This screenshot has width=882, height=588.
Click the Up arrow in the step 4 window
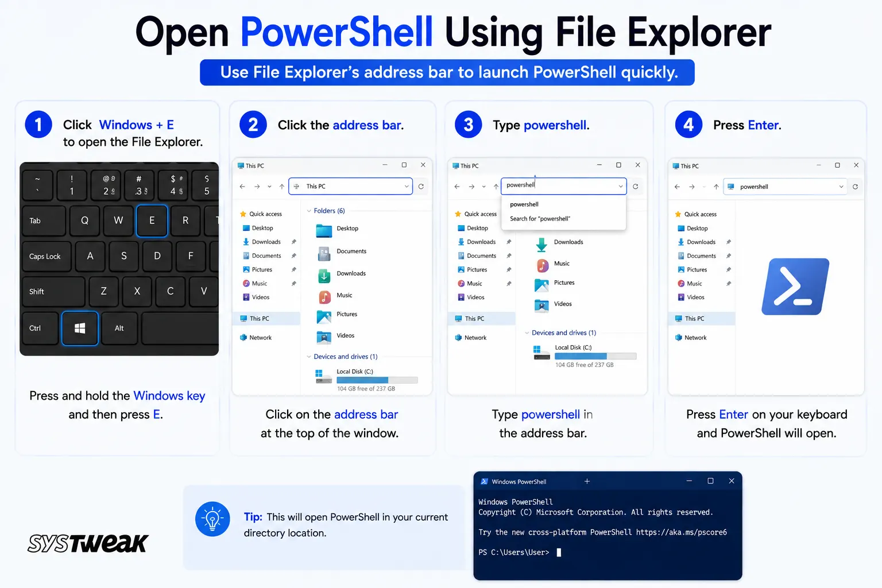[716, 187]
